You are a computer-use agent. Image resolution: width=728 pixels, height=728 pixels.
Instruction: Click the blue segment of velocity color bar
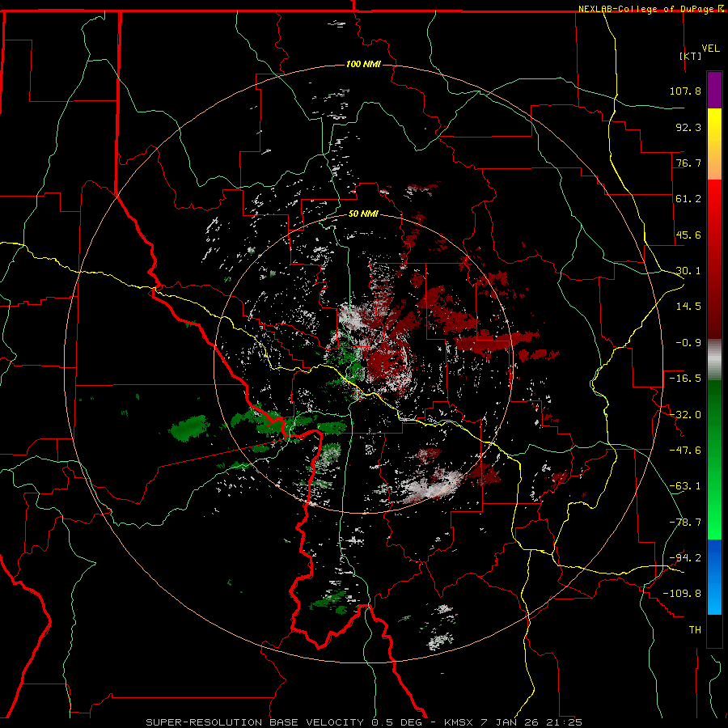click(x=714, y=577)
